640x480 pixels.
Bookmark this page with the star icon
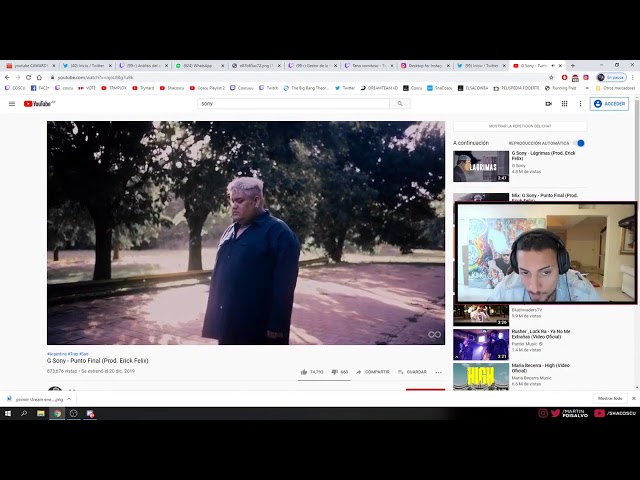pyautogui.click(x=551, y=77)
